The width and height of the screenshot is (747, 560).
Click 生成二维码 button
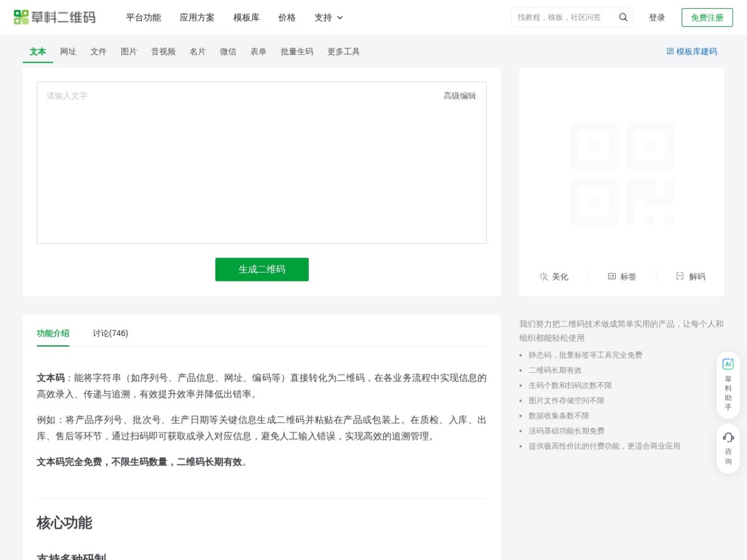262,269
